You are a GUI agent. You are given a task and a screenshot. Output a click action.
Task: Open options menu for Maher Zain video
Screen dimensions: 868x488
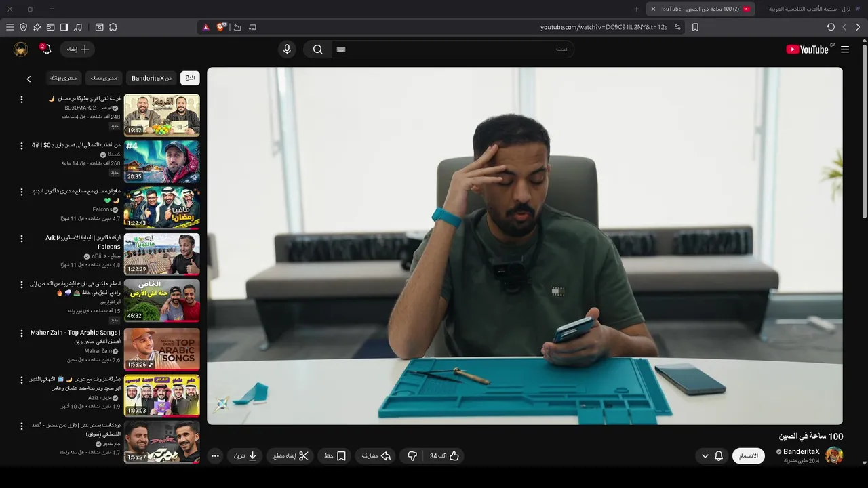tap(22, 333)
